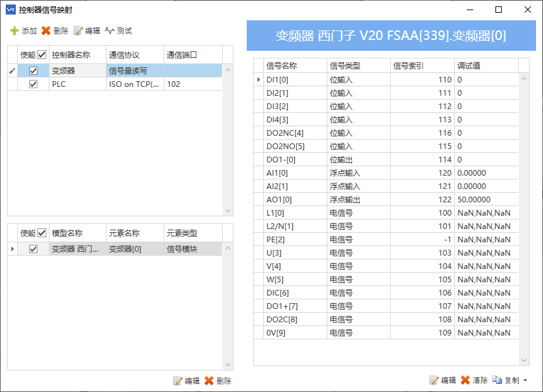Sort by 调试值 column header

click(486, 65)
